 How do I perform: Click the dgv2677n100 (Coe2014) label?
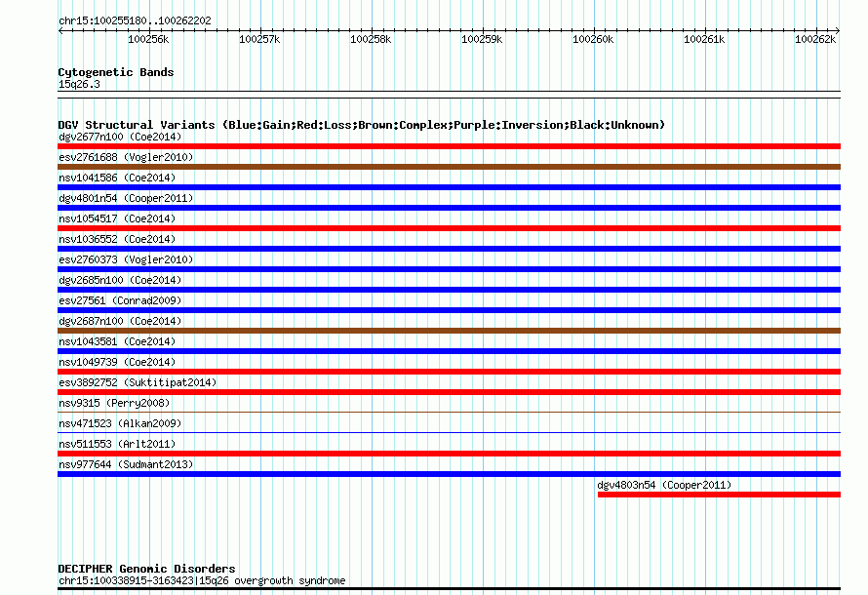(120, 137)
